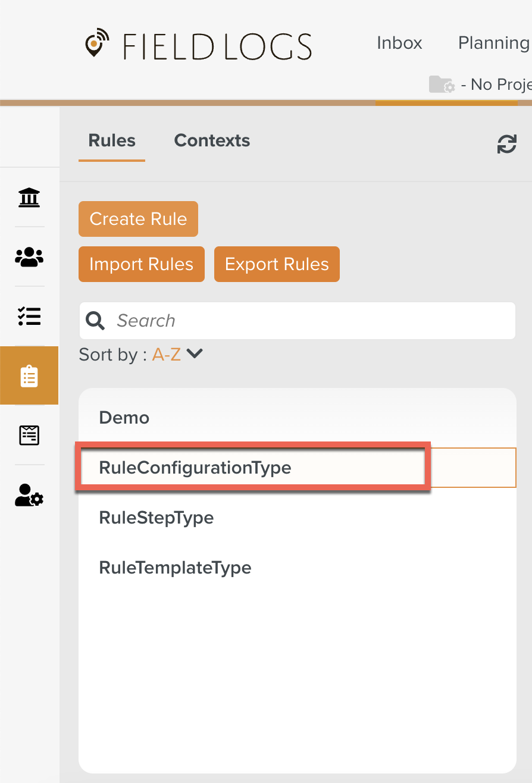The width and height of the screenshot is (532, 783).
Task: Click the refresh arrows icon
Action: (506, 144)
